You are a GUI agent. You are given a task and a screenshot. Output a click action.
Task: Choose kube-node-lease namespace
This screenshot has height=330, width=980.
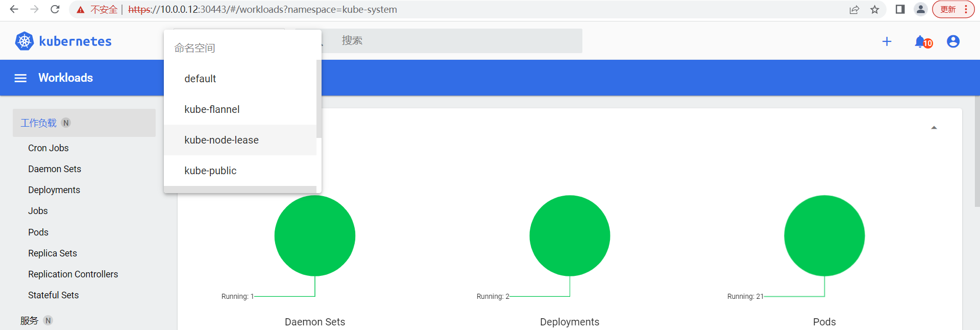coord(222,140)
